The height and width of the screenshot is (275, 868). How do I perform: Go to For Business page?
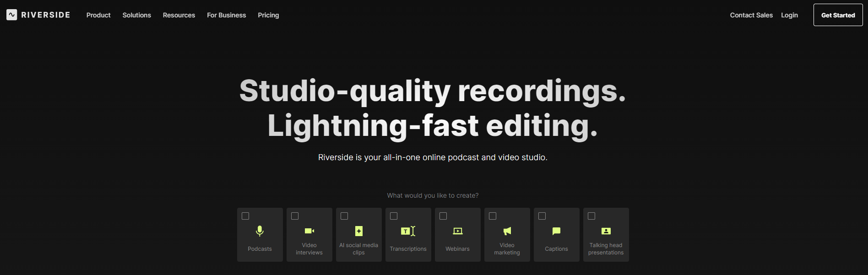coord(227,15)
